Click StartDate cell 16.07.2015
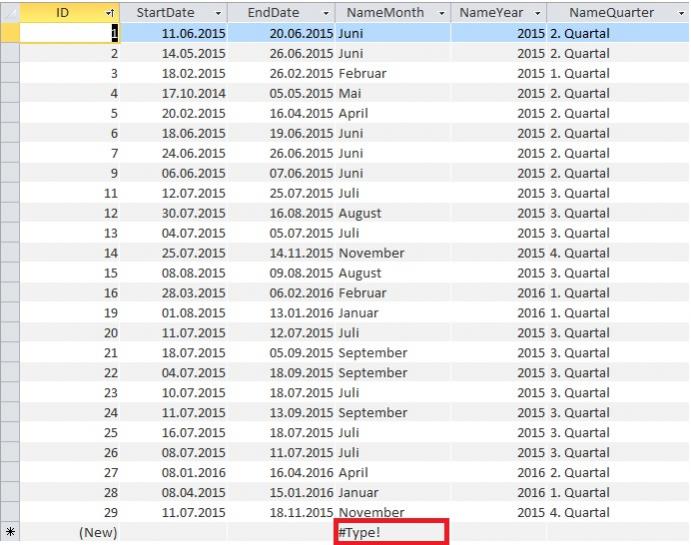691x545 pixels. click(174, 433)
